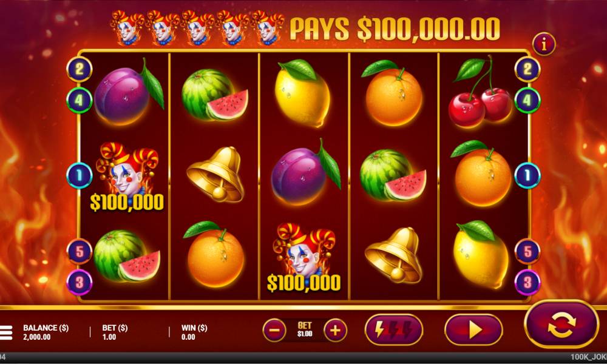This screenshot has width=607, height=364.
Task: Select payline 5 marker on left side
Action: [80, 251]
